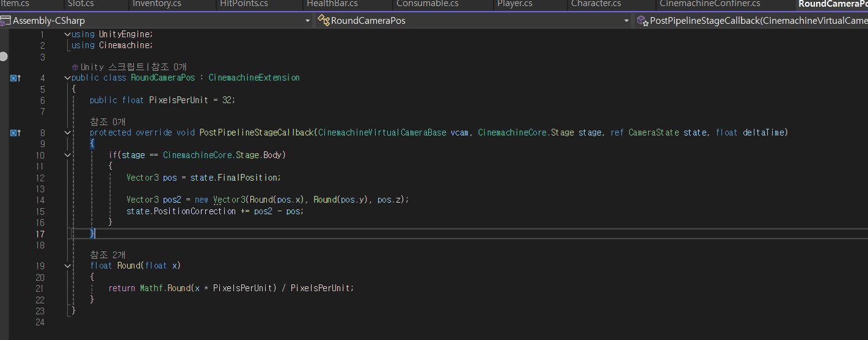
Task: Click the inheritance margin icon on line 4
Action: click(15, 78)
